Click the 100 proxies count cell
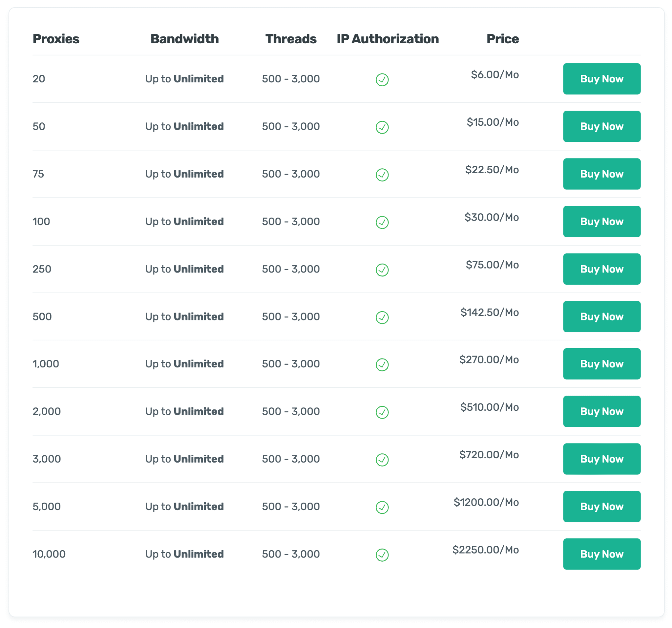The height and width of the screenshot is (628, 672). pos(41,222)
